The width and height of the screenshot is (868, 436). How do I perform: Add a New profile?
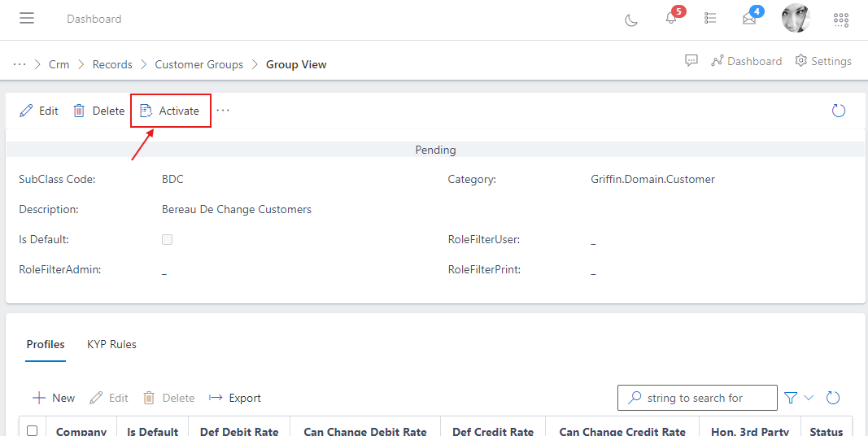tap(54, 398)
